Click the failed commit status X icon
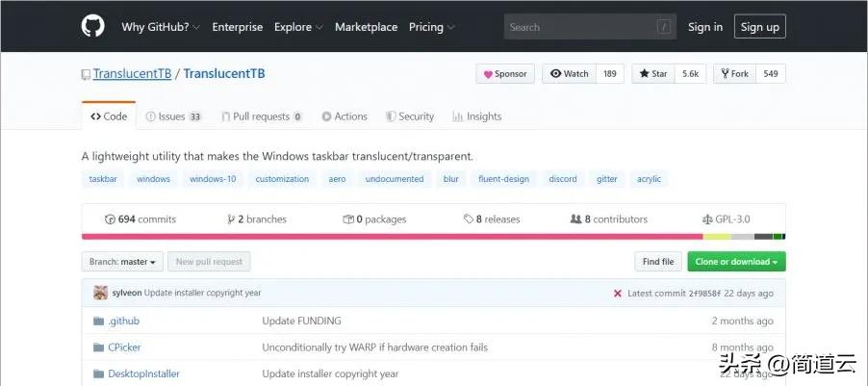The height and width of the screenshot is (386, 868). point(618,293)
